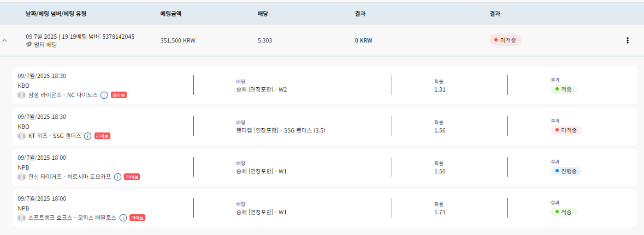Screen dimensions: 644x235
Task: Click baseball icon beside 삼성 라이온즈
Action: 22,95
